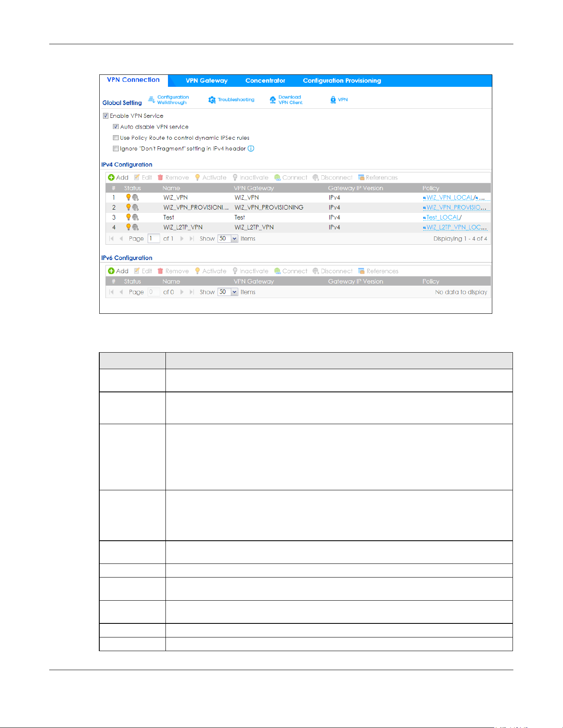Enable Use Policy Route to control dynamic IPSec rules
The width and height of the screenshot is (563, 728).
pos(116,138)
